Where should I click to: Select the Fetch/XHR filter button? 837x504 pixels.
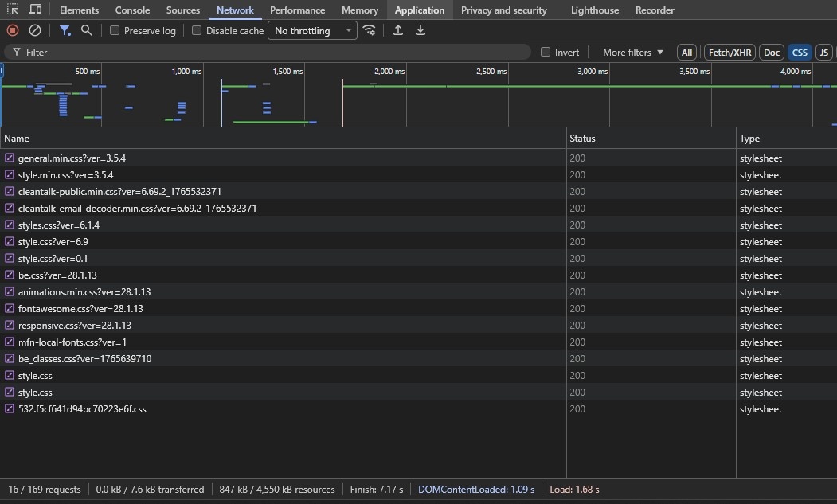coord(729,53)
